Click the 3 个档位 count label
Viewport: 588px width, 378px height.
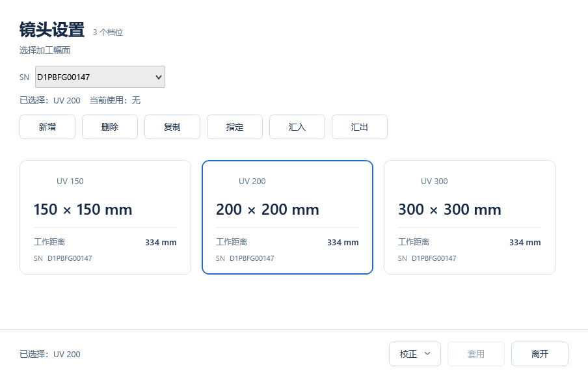point(108,33)
